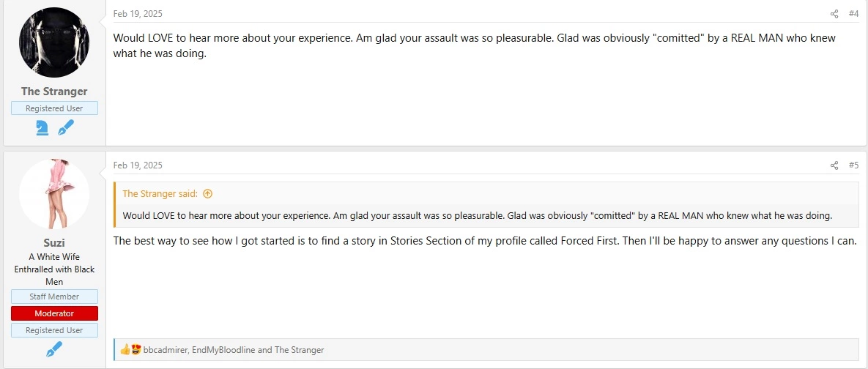Screen dimensions: 868x369
Task: Open Suzi username link
Action: (54, 243)
